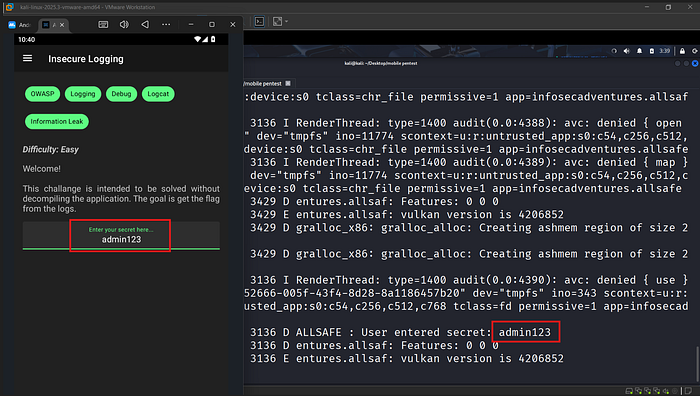This screenshot has width=700, height=396.
Task: Click the VMware hard disk status icon
Action: tap(629, 391)
